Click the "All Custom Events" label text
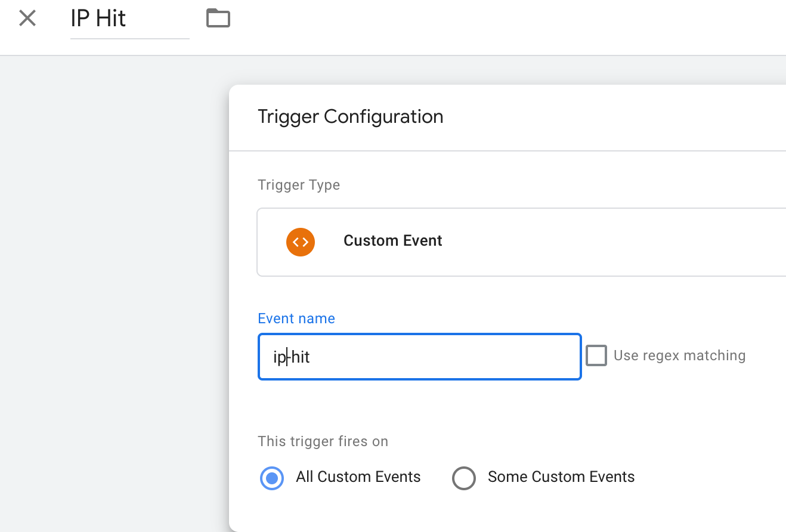 [x=358, y=477]
